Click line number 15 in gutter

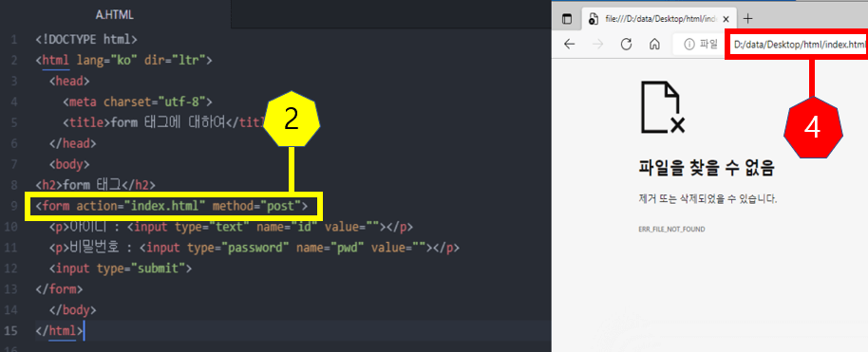[x=11, y=331]
